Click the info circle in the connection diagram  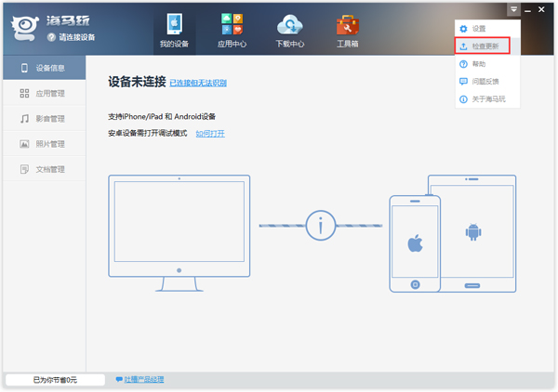(320, 226)
